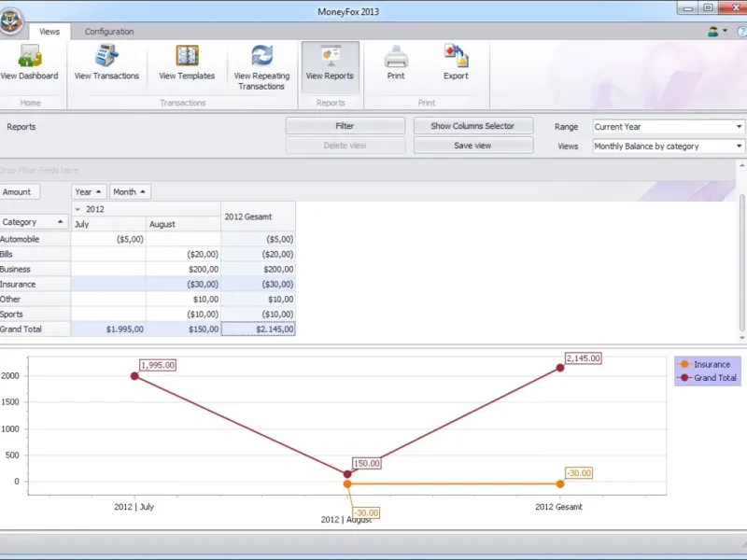Switch to the Views ribbon tab
The height and width of the screenshot is (560, 747).
(49, 32)
